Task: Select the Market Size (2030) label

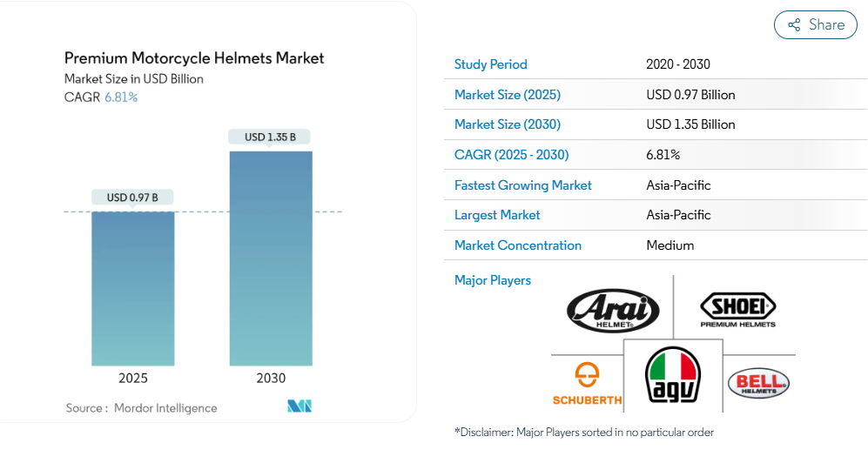Action: (x=507, y=124)
